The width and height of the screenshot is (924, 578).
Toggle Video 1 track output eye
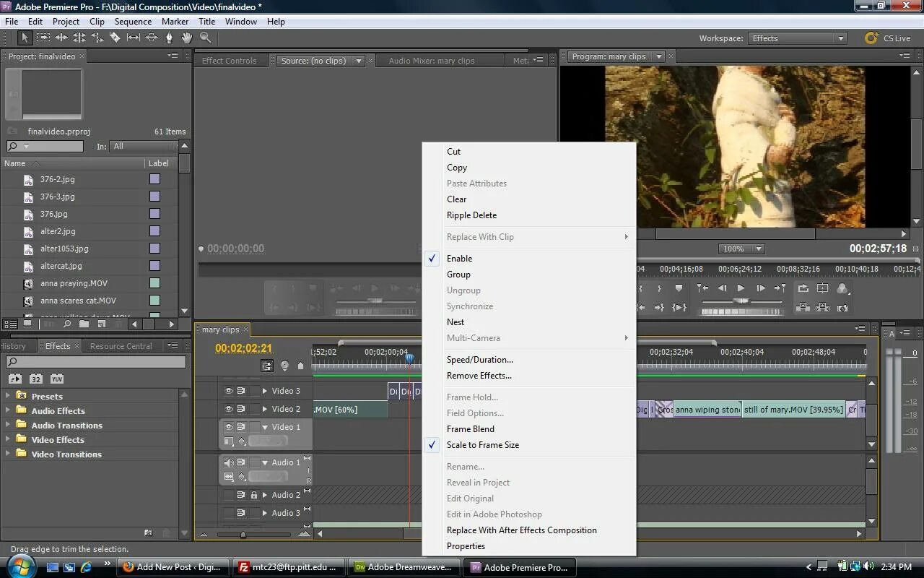click(x=229, y=427)
